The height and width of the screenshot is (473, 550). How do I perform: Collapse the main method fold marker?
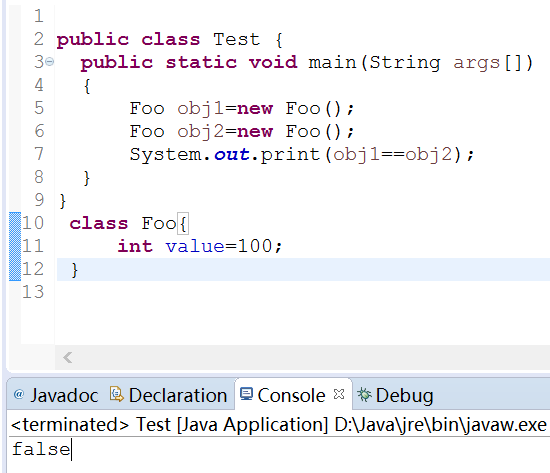pyautogui.click(x=50, y=62)
